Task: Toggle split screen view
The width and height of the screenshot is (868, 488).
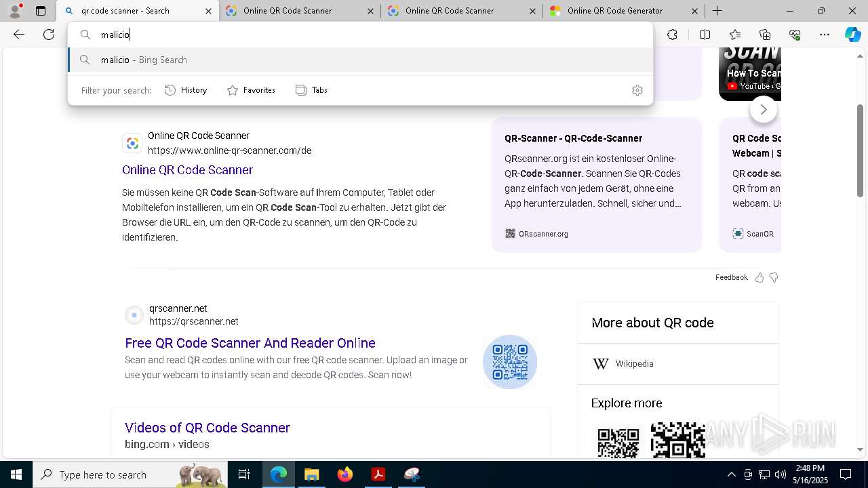Action: [x=705, y=35]
